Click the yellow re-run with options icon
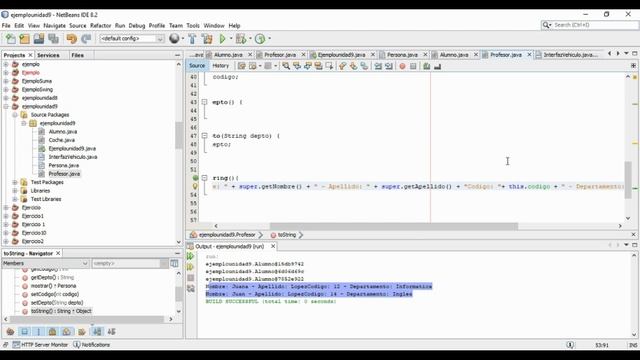The width and height of the screenshot is (640, 360). pos(191,267)
